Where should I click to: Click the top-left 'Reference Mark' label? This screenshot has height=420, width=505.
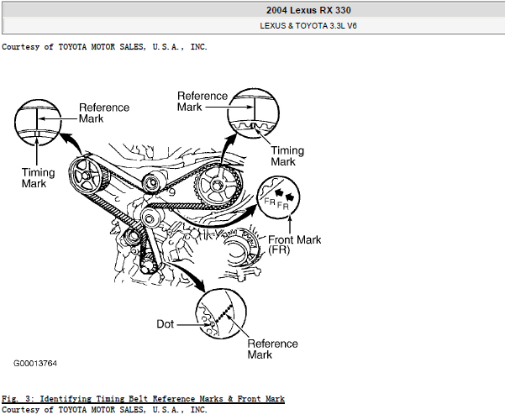(x=104, y=113)
